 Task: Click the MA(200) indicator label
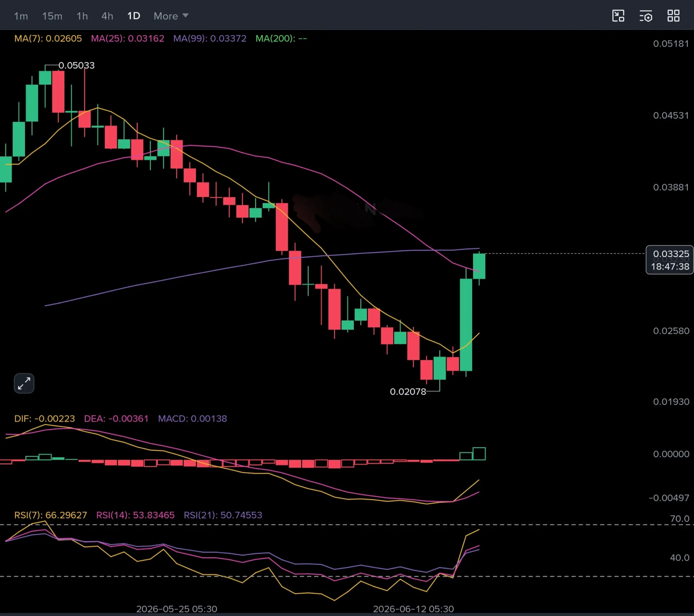point(281,39)
